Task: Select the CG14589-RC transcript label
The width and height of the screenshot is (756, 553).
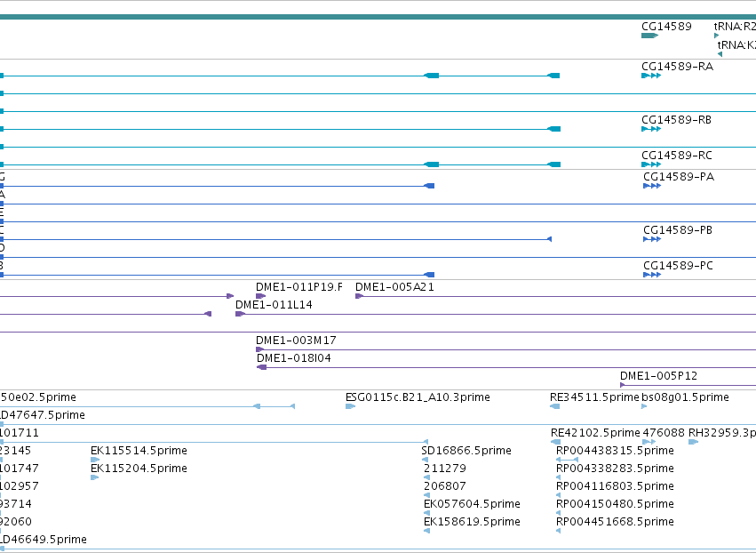Action: [676, 156]
